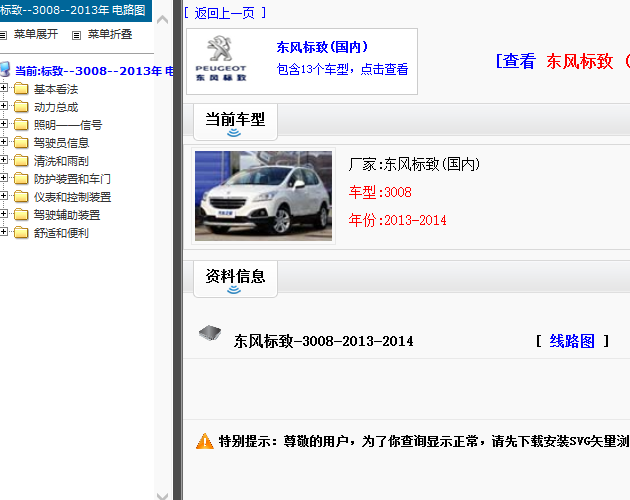Screen dimensions: 630x500
Task: Select the 防护装置和车门 tree label
Action: pos(72,179)
